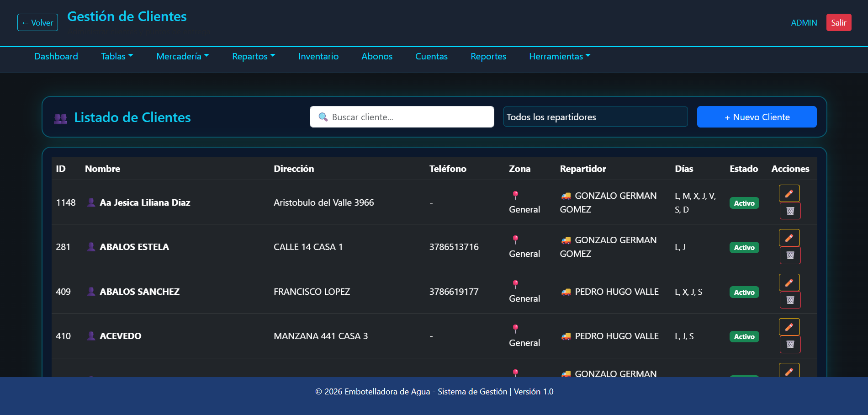Log out with the Salir button
This screenshot has height=415, width=868.
point(838,22)
